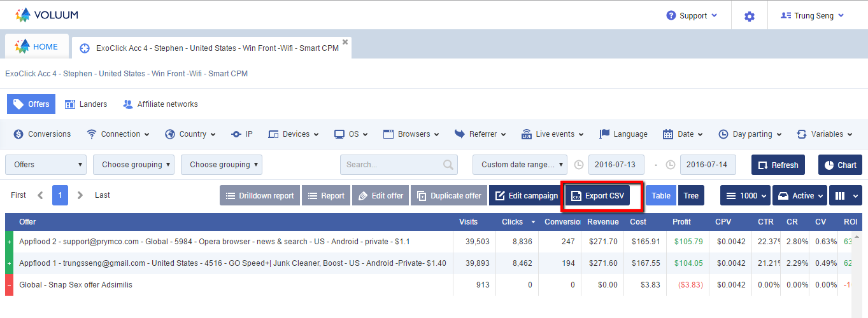Open the second Choose grouping dropdown
This screenshot has height=318, width=868.
(x=134, y=165)
